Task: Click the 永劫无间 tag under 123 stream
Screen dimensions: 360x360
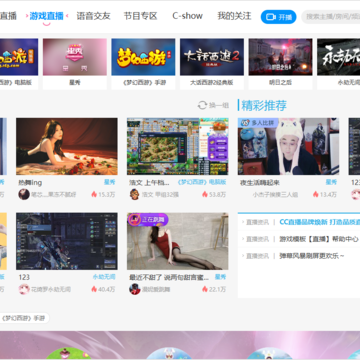Action: pyautogui.click(x=104, y=277)
